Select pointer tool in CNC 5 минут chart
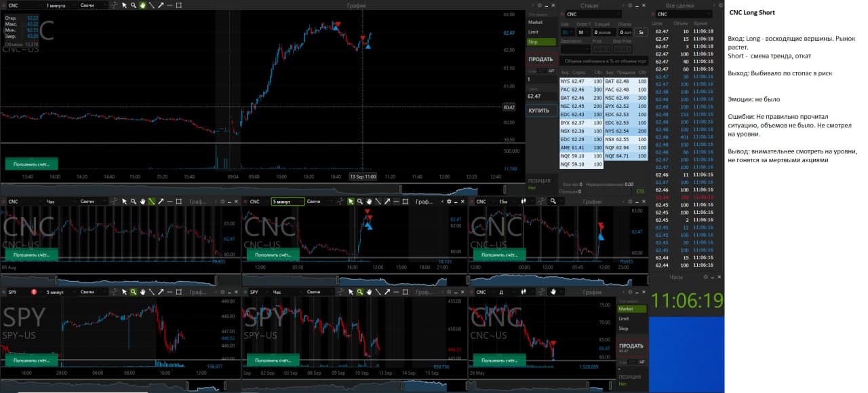The image size is (868, 393). [x=351, y=201]
